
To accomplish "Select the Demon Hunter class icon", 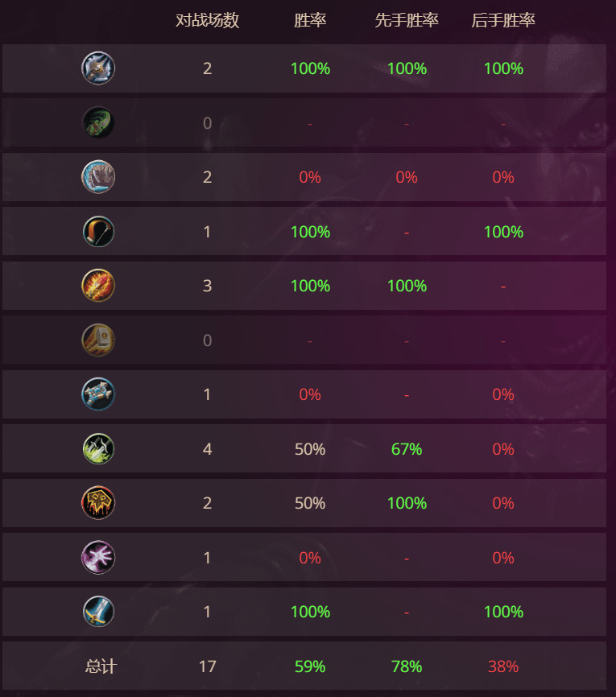I will pos(98,122).
